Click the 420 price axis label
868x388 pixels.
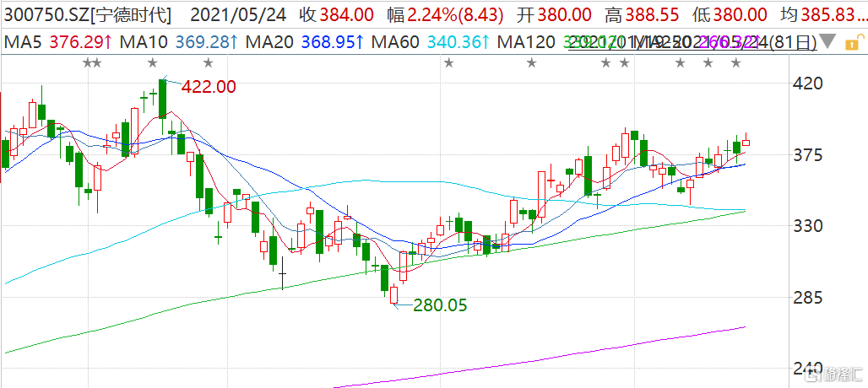coord(810,84)
